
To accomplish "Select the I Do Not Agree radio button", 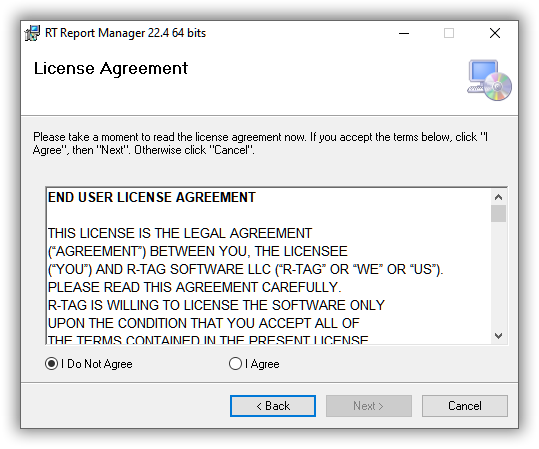I will tap(51, 364).
